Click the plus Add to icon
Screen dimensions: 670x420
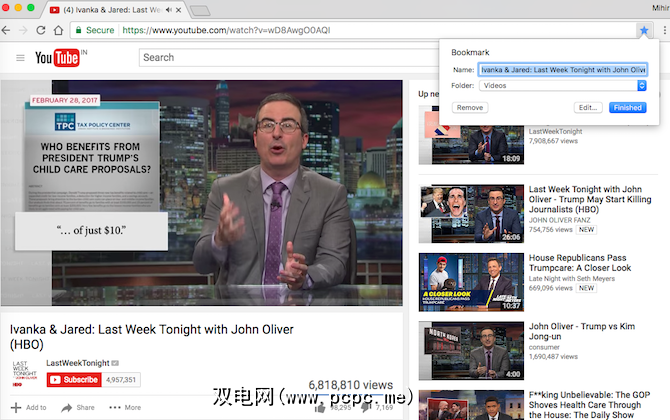[x=16, y=408]
